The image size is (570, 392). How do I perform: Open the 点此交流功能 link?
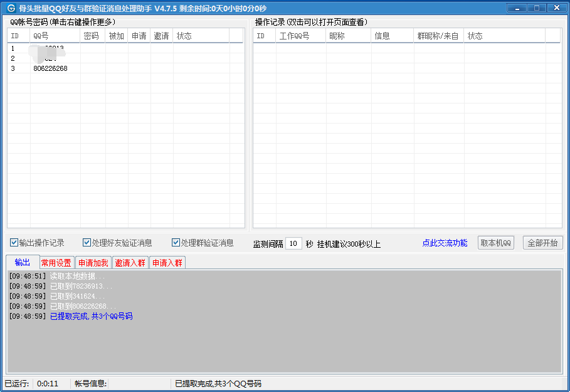(445, 243)
